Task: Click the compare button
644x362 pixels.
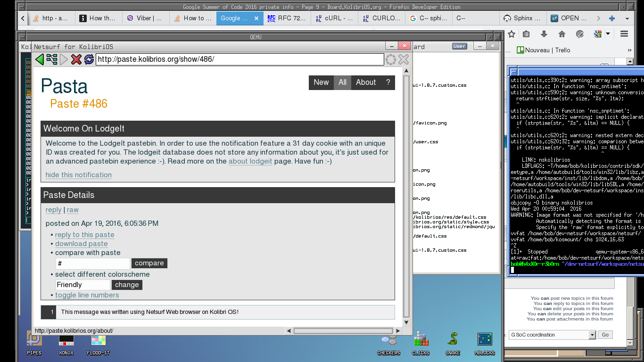Action: click(149, 263)
